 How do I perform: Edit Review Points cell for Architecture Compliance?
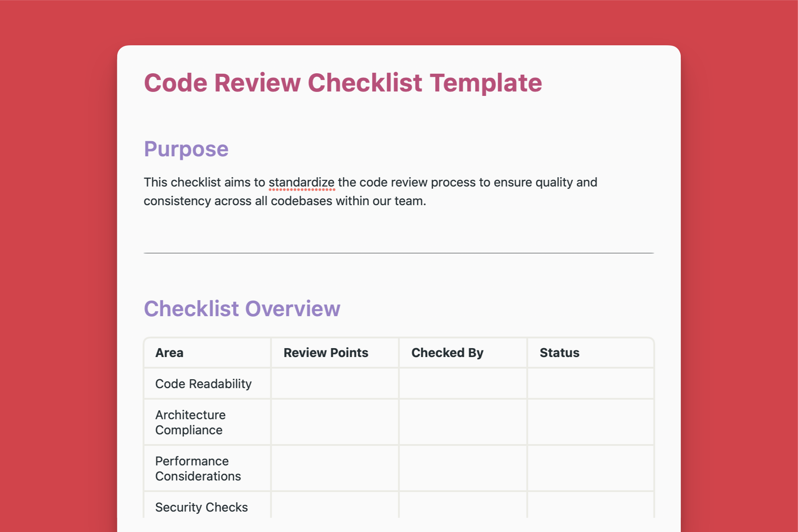(x=335, y=422)
